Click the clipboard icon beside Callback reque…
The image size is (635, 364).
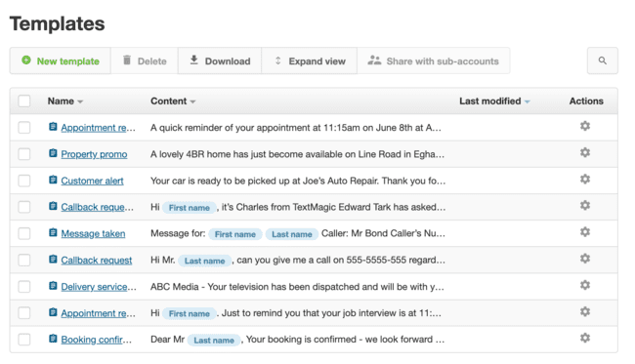(53, 206)
